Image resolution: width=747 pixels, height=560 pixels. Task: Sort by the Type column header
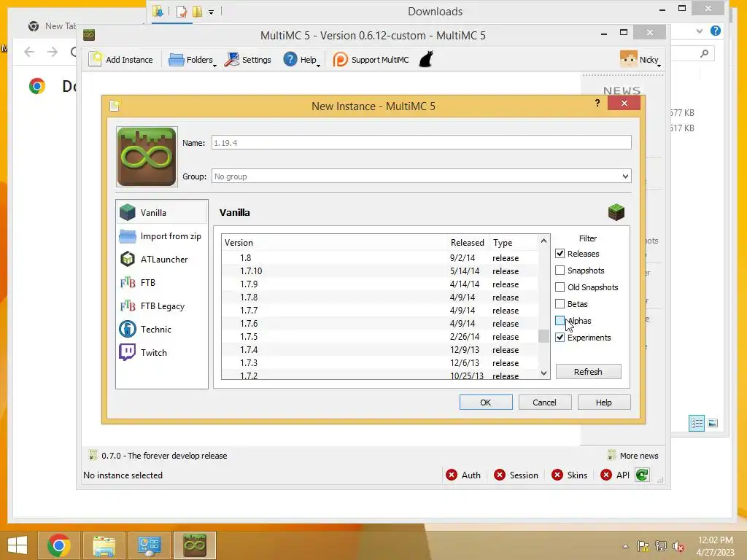click(514, 242)
